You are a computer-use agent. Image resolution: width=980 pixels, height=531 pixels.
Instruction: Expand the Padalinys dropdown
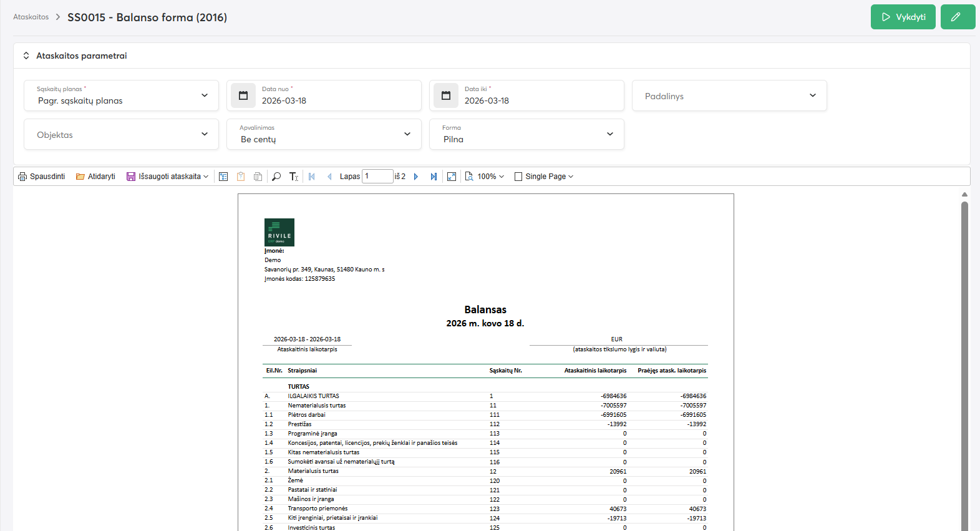(729, 95)
